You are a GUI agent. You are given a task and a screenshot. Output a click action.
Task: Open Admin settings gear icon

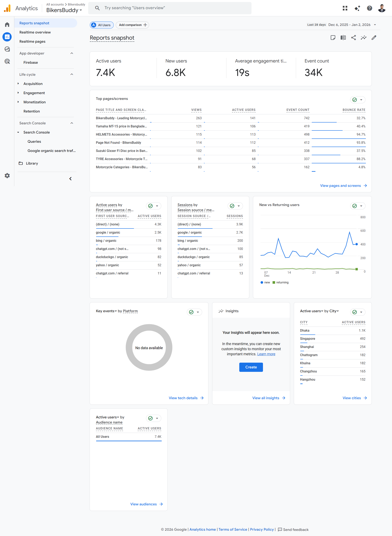[x=7, y=176]
